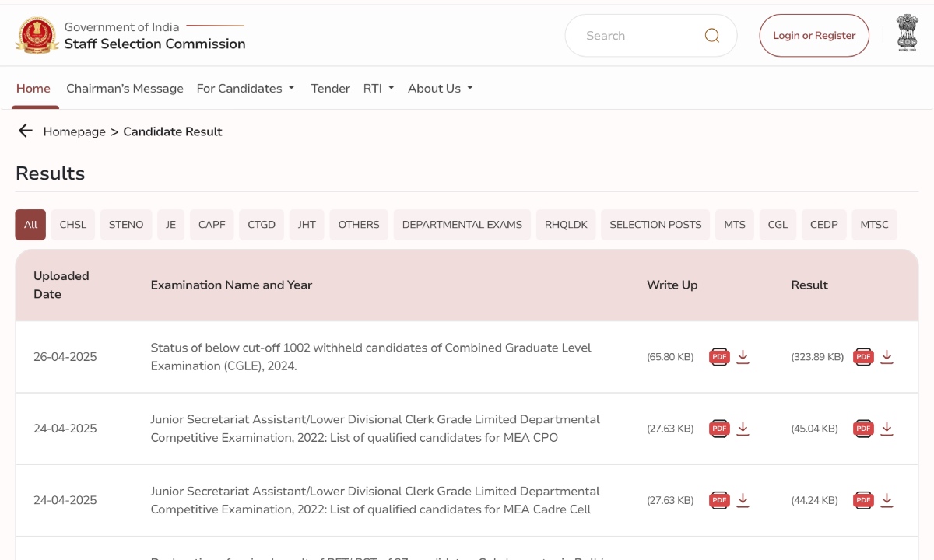Open Result PDF for MEA Cadre Cell row
The height and width of the screenshot is (560, 934).
click(863, 500)
